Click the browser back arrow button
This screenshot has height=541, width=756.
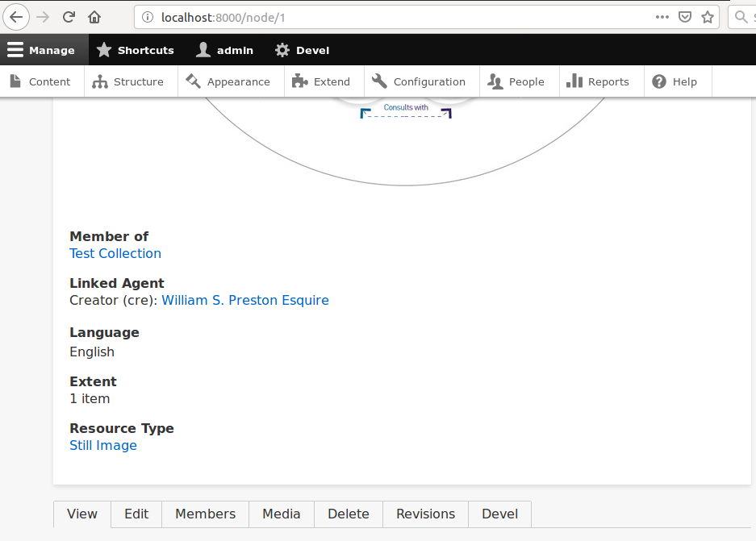pyautogui.click(x=17, y=17)
